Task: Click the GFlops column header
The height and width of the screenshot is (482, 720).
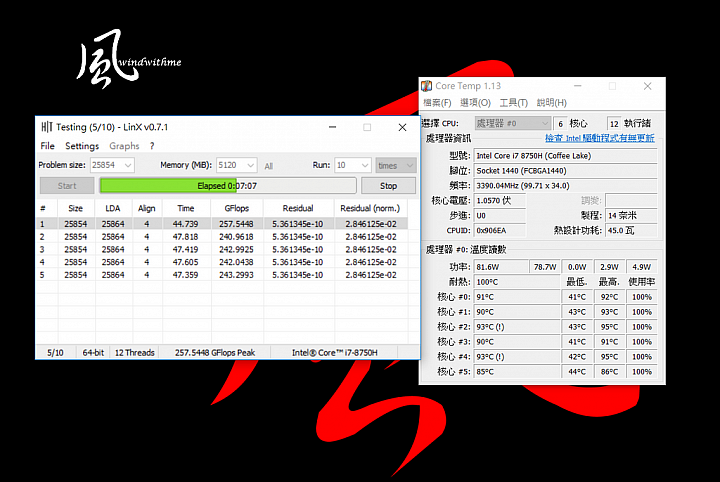Action: (236, 208)
